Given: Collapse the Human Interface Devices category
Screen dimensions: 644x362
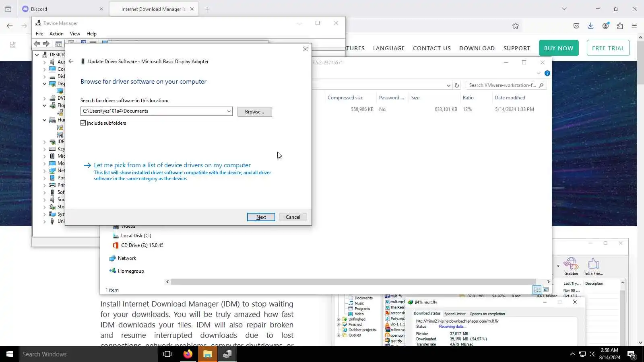Looking at the screenshot, I should 44,120.
